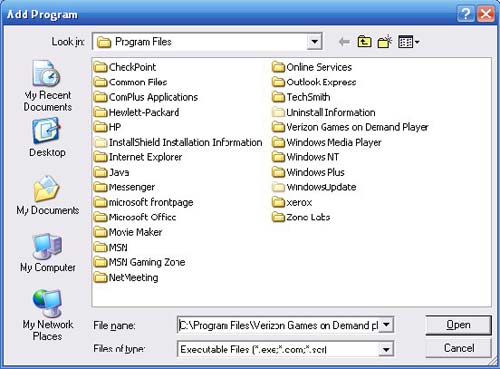The height and width of the screenshot is (369, 500).
Task: Select the microsoft frontpage folder icon
Action: point(100,202)
